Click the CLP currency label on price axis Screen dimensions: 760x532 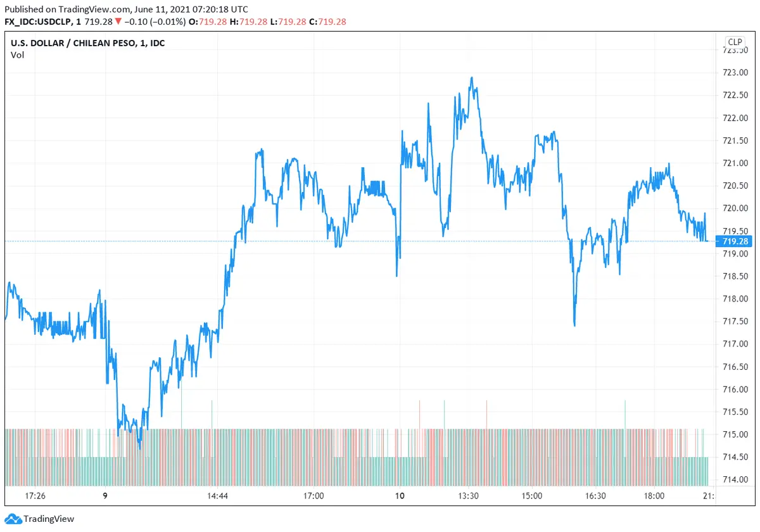(x=735, y=42)
